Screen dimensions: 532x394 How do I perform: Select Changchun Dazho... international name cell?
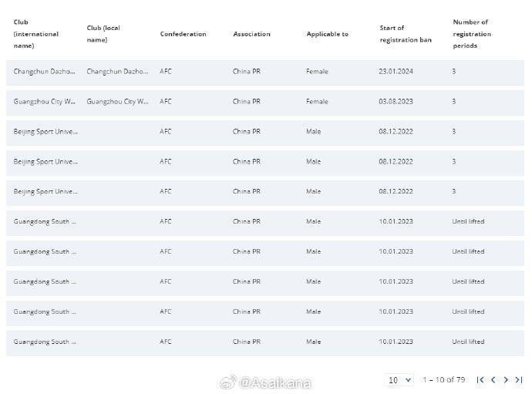[x=44, y=71]
